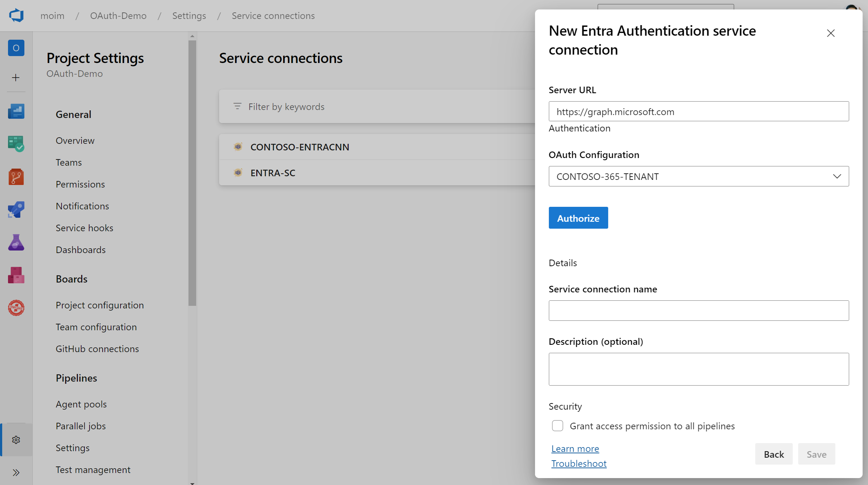Click the plus icon to add new
868x485 pixels.
click(x=16, y=78)
